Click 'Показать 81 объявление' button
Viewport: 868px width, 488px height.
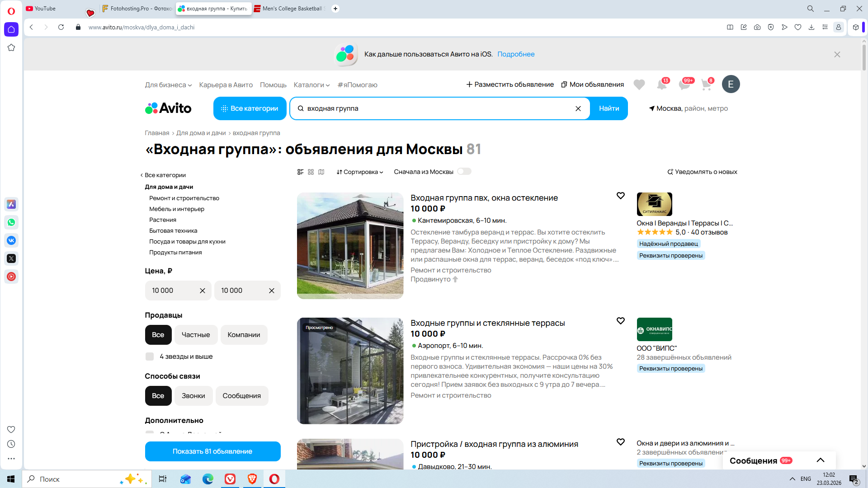(x=212, y=451)
